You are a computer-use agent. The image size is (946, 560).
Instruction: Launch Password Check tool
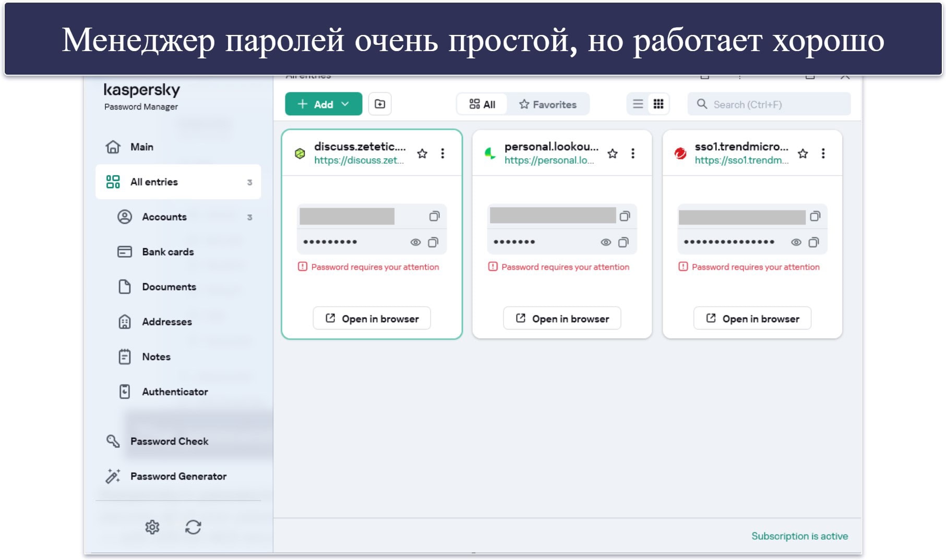pos(177,441)
